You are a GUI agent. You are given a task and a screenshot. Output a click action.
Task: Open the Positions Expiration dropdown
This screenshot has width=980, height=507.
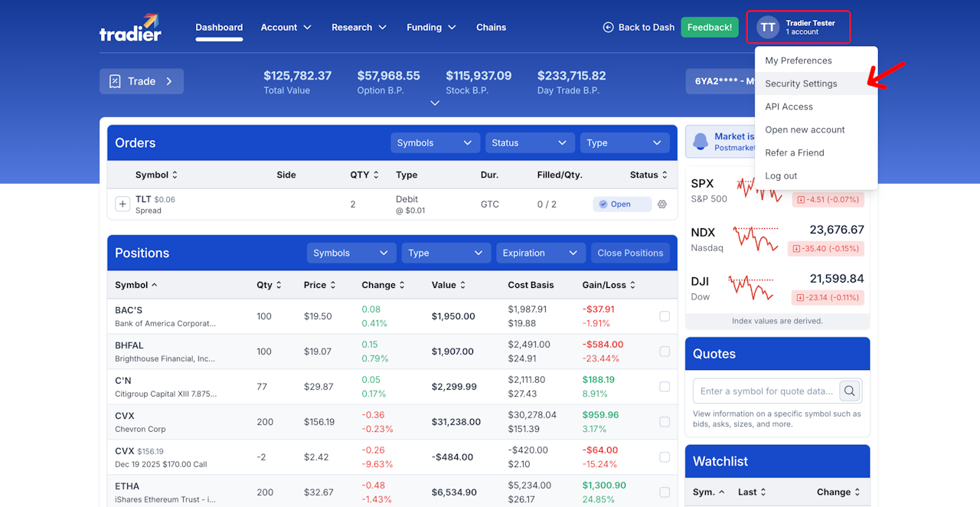coord(541,253)
